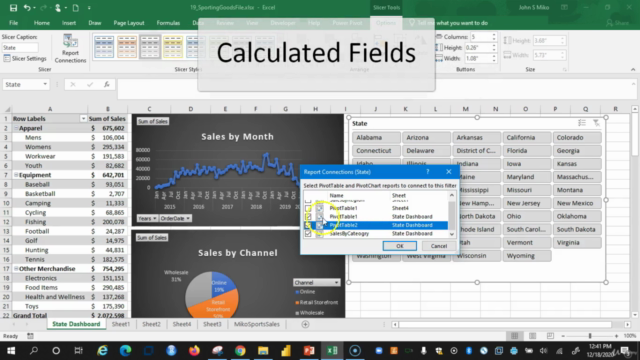Collapse the Equipment group
Screen dimensions: 640x360
click(x=16, y=175)
